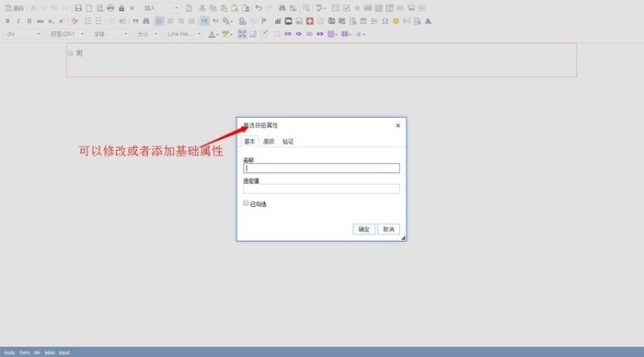Click the purple double-arrow icon

point(320,34)
